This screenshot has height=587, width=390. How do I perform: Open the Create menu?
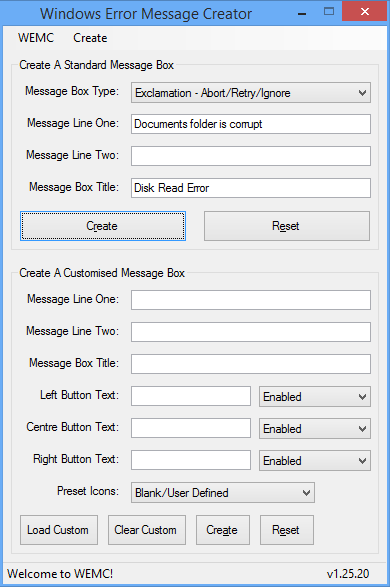pos(90,38)
